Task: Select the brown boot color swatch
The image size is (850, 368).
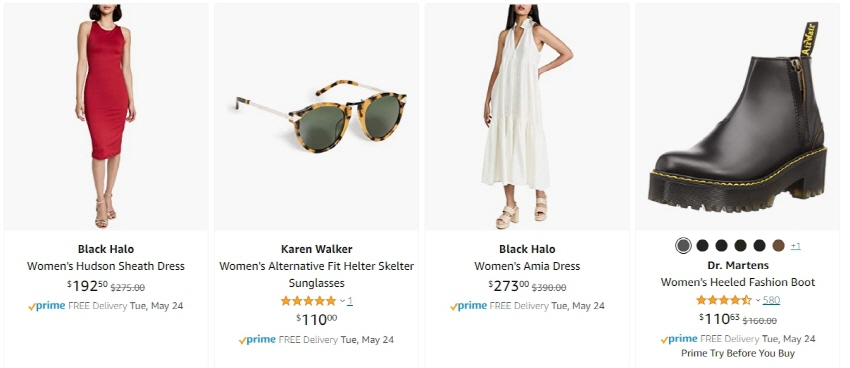Action: (x=778, y=246)
